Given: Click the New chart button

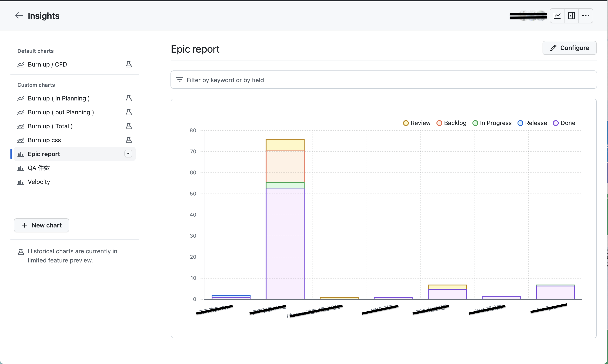Looking at the screenshot, I should pos(42,225).
